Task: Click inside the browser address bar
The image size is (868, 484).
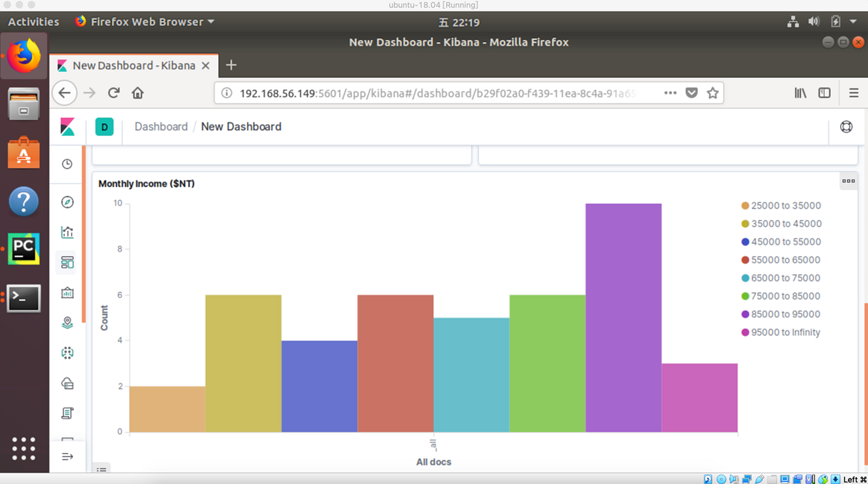Action: pyautogui.click(x=434, y=93)
